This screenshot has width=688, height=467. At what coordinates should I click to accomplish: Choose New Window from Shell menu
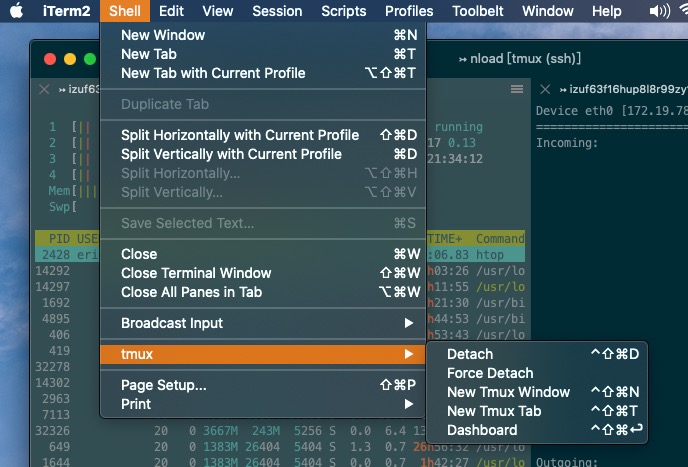pos(263,35)
